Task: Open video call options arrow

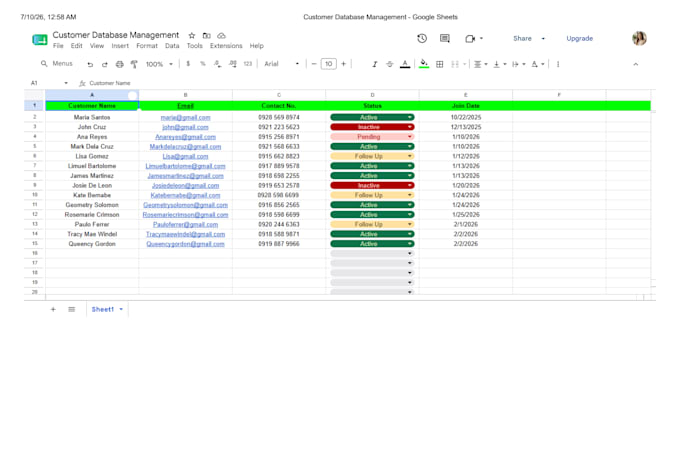Action: 481,39
